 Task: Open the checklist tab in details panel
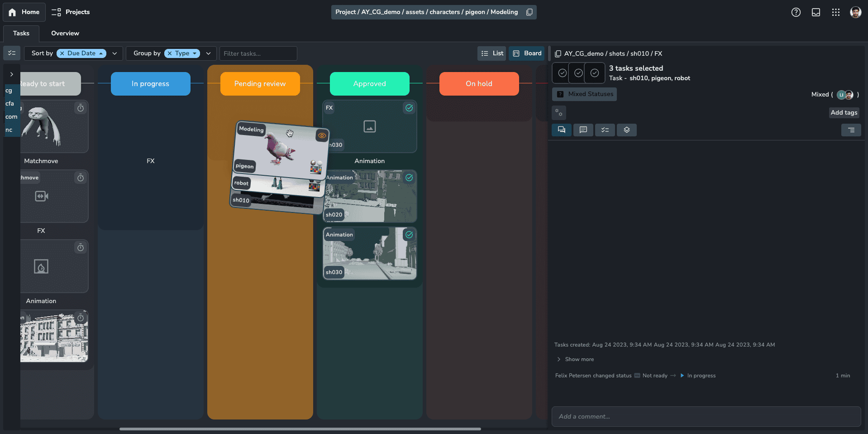pyautogui.click(x=605, y=130)
